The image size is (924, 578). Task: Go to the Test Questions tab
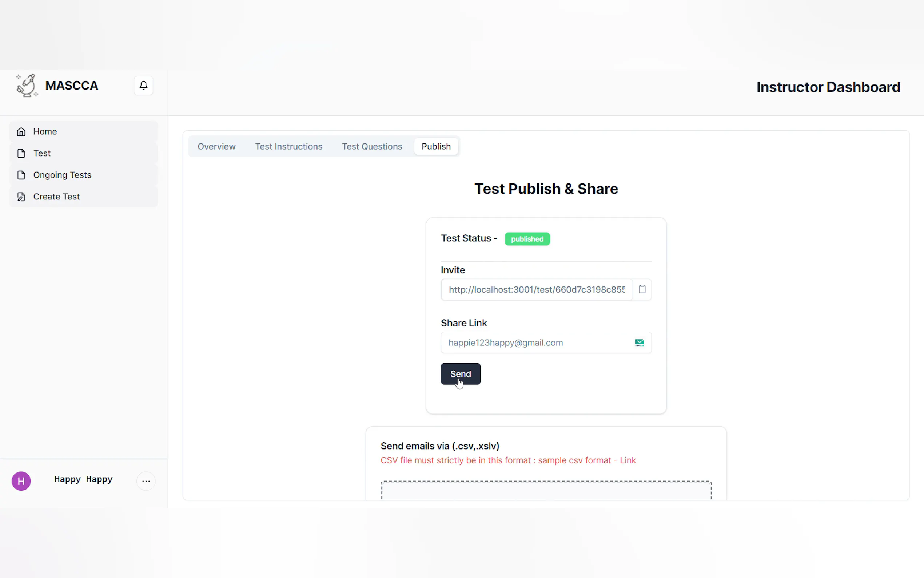point(372,146)
